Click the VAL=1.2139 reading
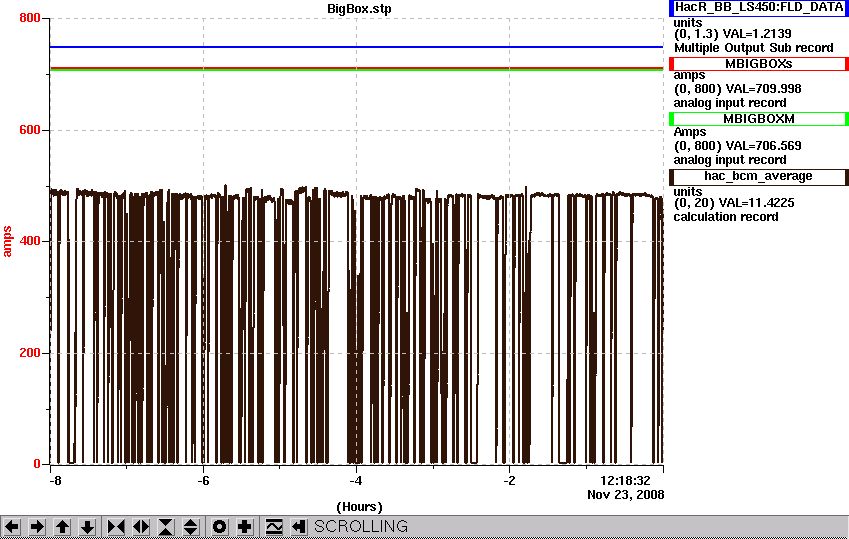The width and height of the screenshot is (849, 539). (757, 34)
